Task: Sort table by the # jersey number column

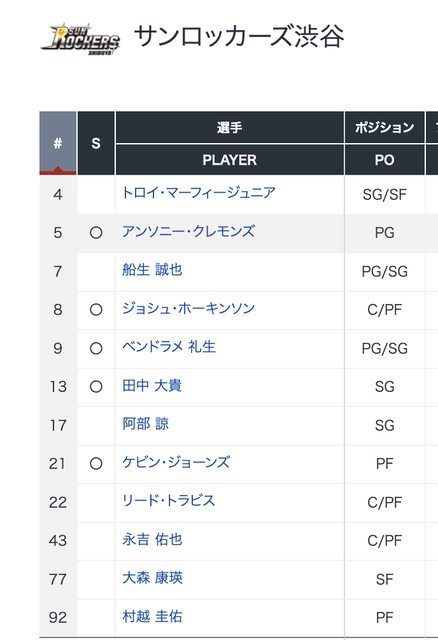Action: click(58, 143)
